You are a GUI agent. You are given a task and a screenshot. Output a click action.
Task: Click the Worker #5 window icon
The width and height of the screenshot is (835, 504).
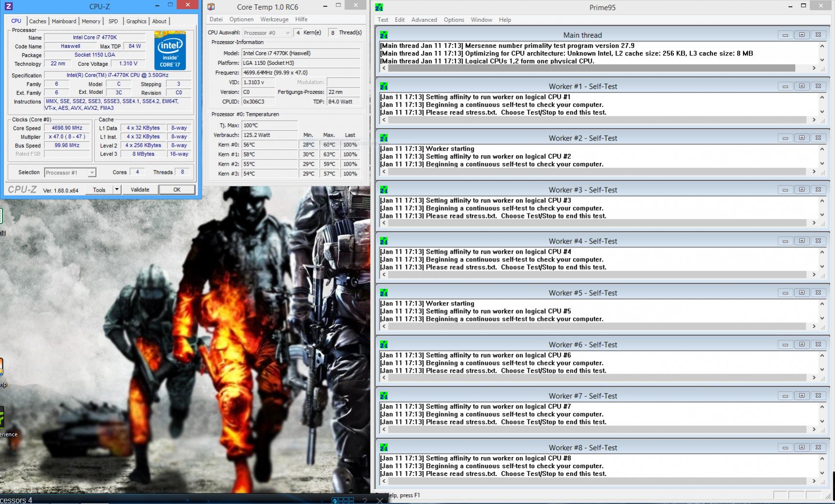tap(384, 293)
